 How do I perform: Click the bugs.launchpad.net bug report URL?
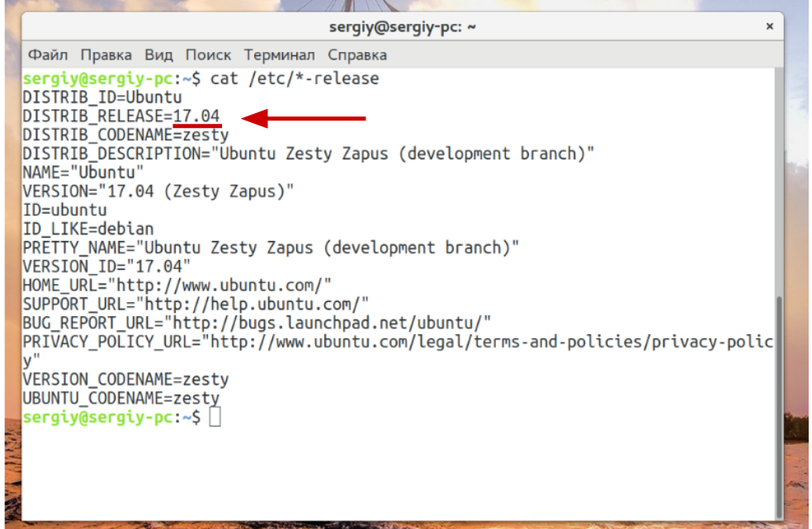tap(328, 323)
